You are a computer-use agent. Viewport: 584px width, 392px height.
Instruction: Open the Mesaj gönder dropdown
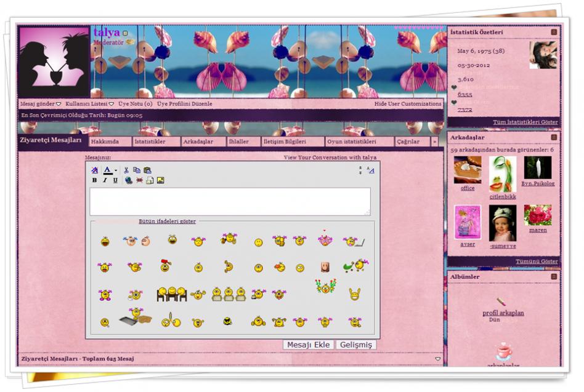41,104
